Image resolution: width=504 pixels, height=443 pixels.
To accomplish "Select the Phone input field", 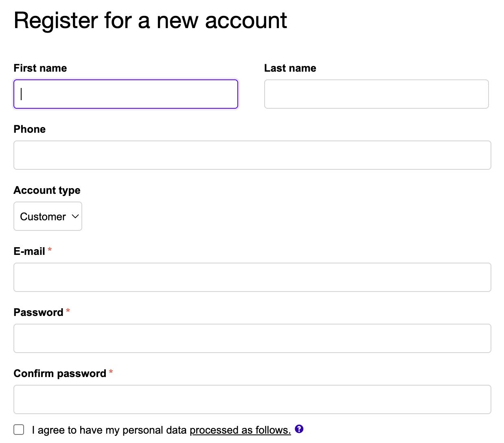I will click(x=252, y=155).
